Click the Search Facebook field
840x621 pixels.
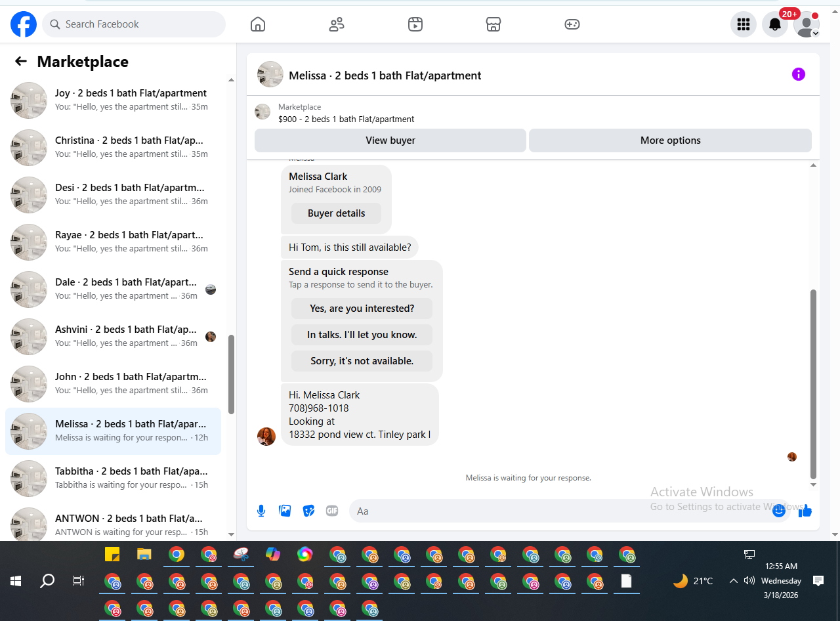[134, 24]
